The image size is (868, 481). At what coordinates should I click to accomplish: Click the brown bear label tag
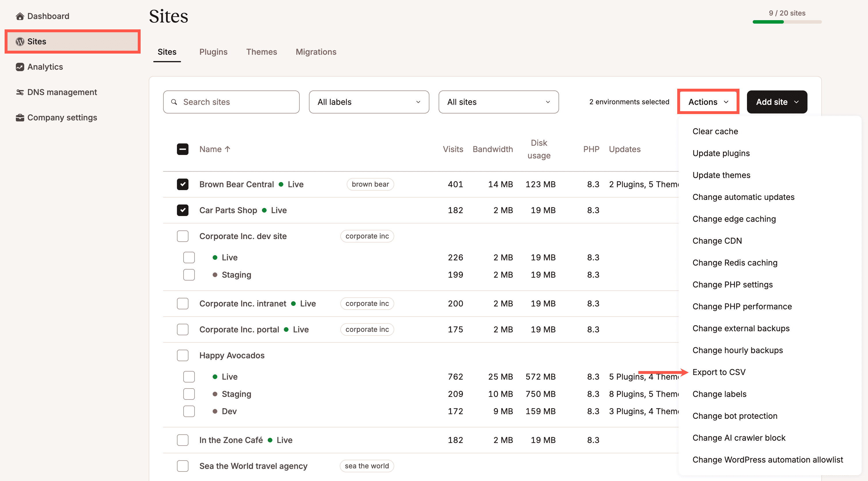(x=370, y=184)
